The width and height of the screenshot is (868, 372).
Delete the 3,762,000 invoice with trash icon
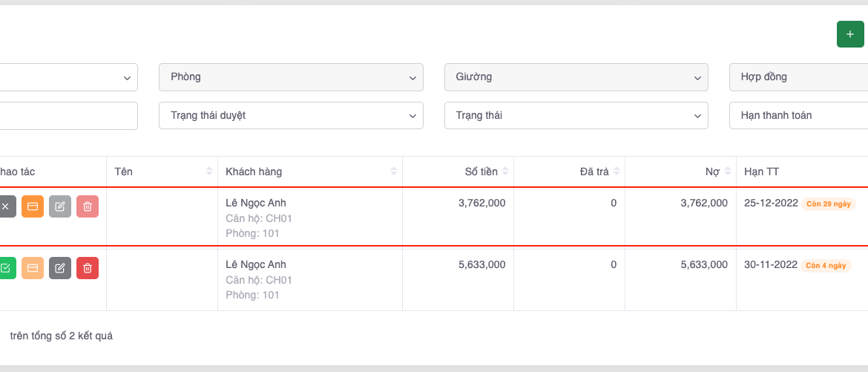88,206
